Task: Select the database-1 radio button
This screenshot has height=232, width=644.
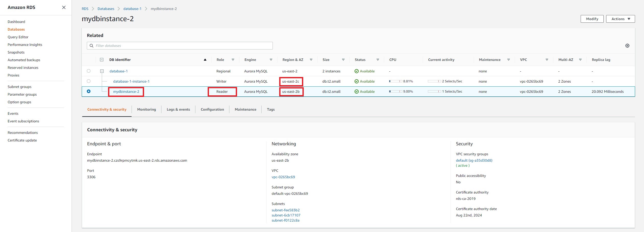Action: pos(89,71)
